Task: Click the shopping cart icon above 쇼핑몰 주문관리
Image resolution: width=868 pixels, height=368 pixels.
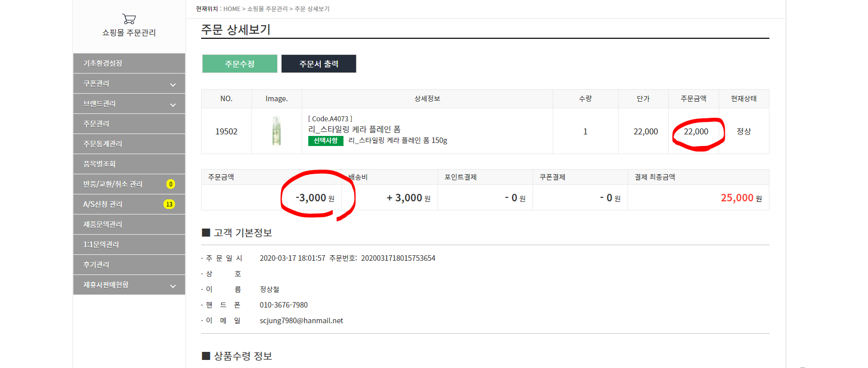Action: click(x=129, y=19)
